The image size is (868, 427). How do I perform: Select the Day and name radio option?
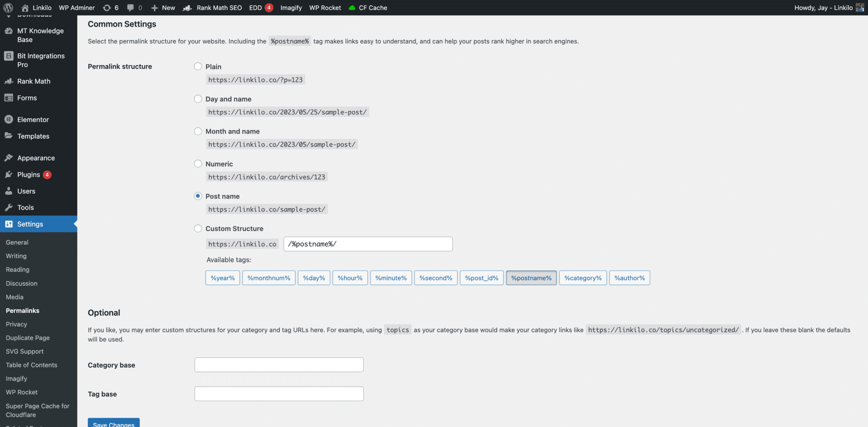pyautogui.click(x=198, y=99)
